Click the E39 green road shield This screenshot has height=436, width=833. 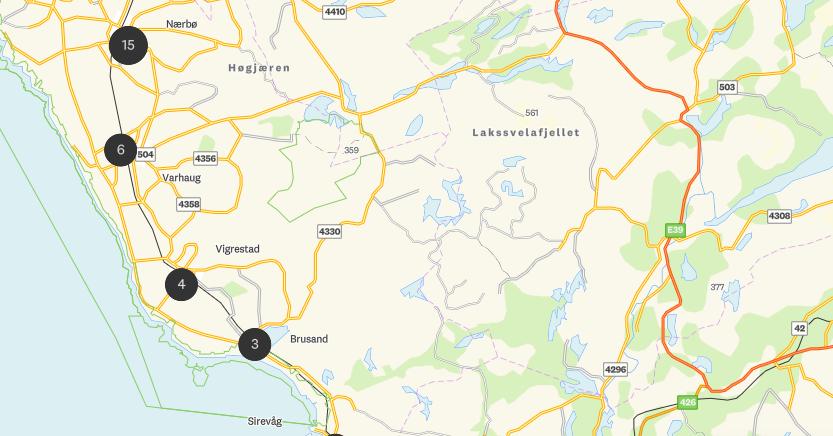675,230
